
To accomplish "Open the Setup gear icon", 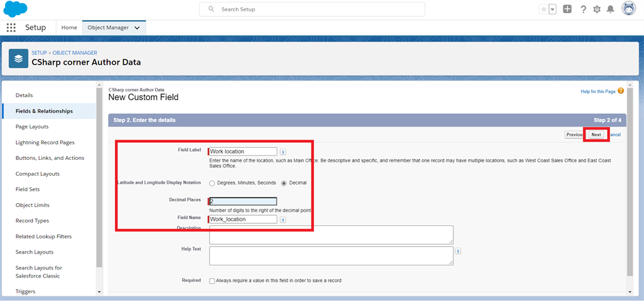I will pos(597,9).
